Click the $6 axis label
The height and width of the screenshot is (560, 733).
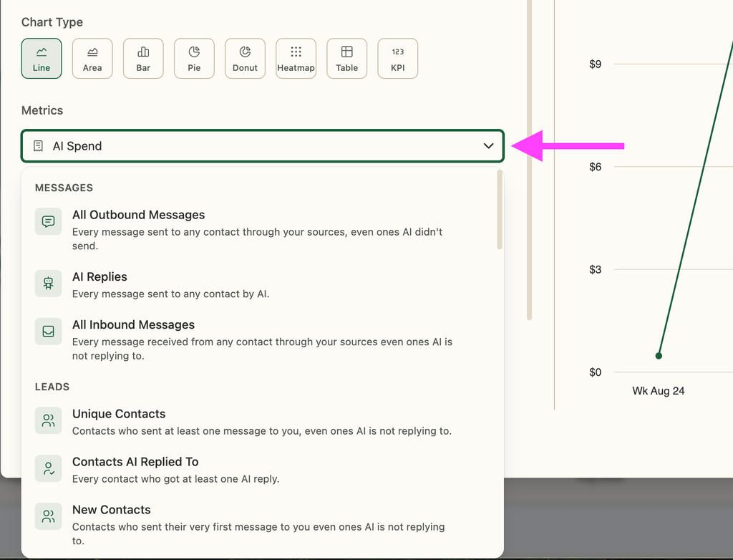tap(595, 167)
